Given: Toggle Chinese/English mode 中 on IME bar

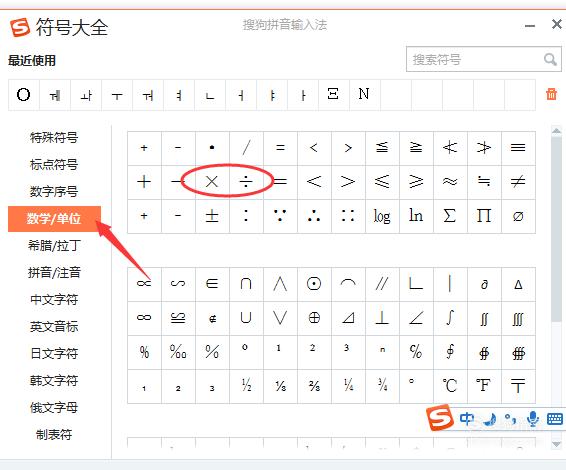Looking at the screenshot, I should click(467, 419).
